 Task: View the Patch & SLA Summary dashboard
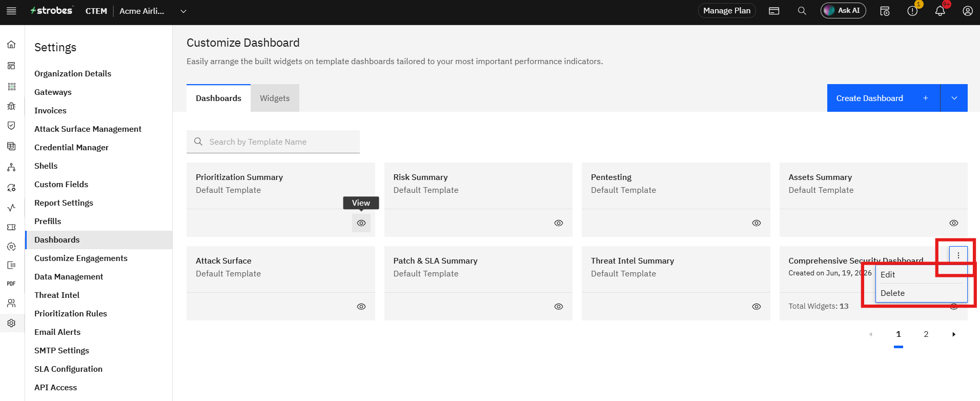coord(559,307)
